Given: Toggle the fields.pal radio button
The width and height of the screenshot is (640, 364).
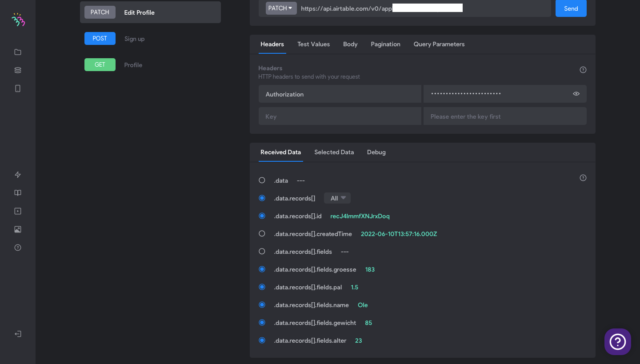Looking at the screenshot, I should [262, 287].
